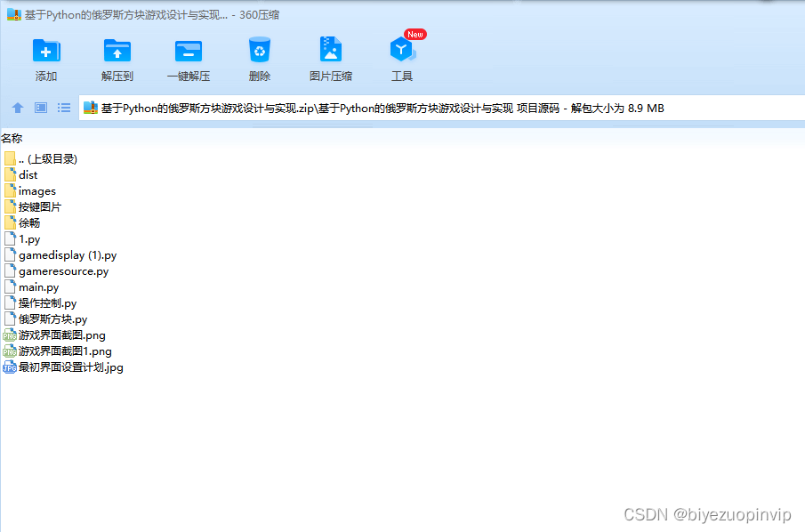Select the 1.py file name
The width and height of the screenshot is (805, 532).
[29, 239]
